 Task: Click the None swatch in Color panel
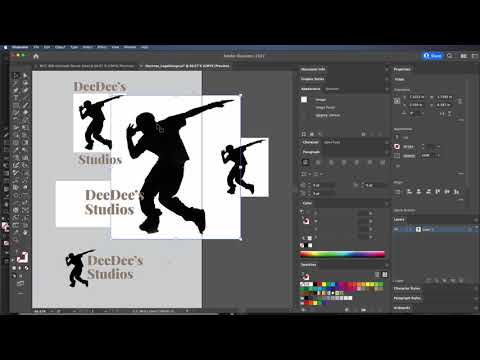tap(302, 245)
